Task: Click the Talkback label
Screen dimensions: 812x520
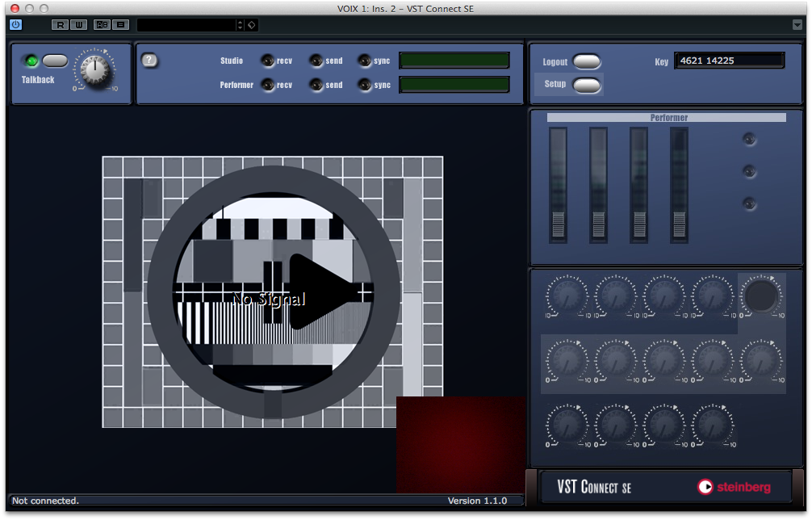Action: [38, 80]
